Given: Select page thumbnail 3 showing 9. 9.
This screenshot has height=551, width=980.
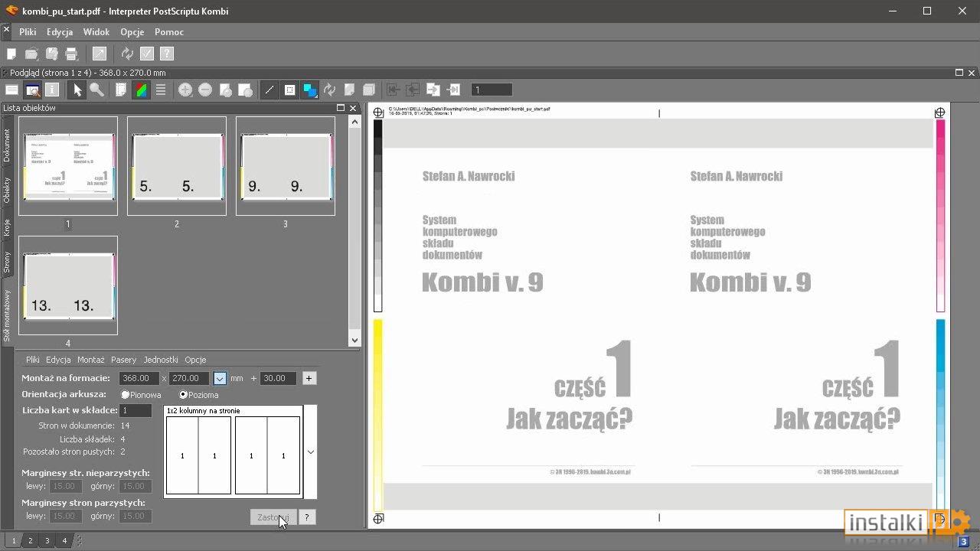Looking at the screenshot, I should pos(286,166).
